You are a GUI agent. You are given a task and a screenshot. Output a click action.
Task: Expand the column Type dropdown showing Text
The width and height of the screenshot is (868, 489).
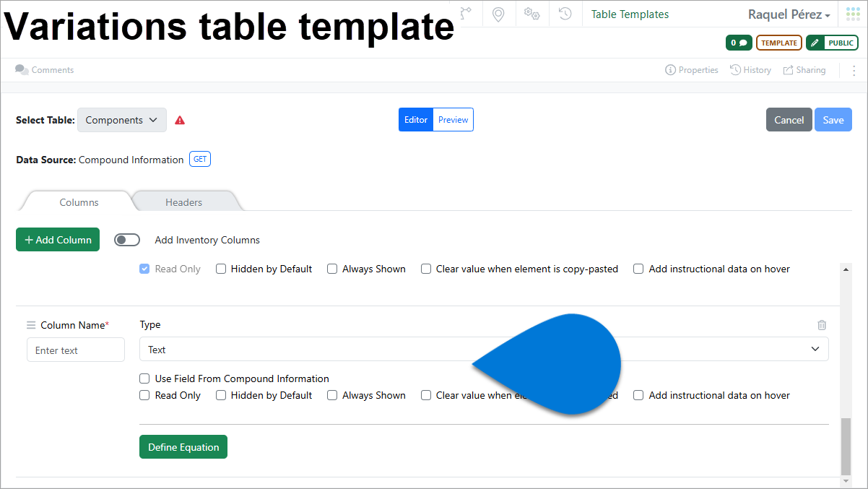tap(815, 349)
